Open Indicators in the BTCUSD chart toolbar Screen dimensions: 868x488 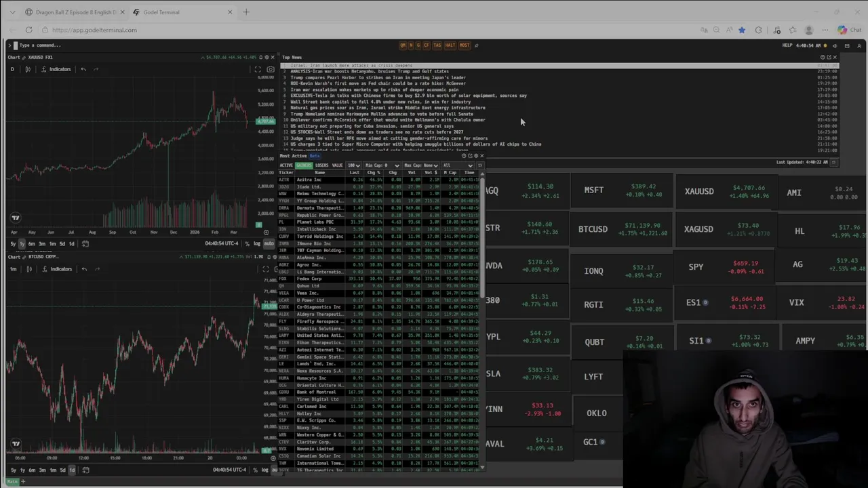point(56,269)
